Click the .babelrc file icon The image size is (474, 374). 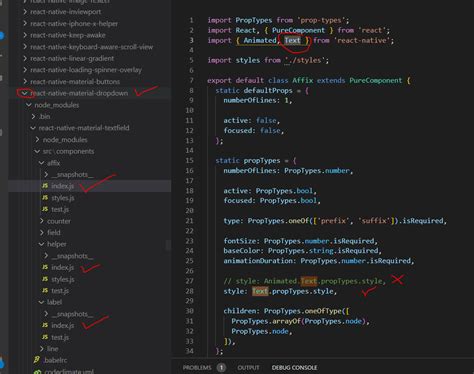[37, 360]
